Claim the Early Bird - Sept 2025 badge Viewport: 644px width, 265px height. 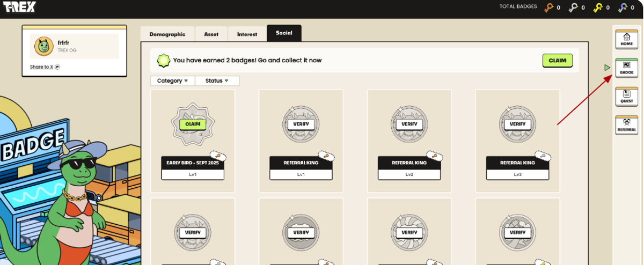tap(193, 124)
